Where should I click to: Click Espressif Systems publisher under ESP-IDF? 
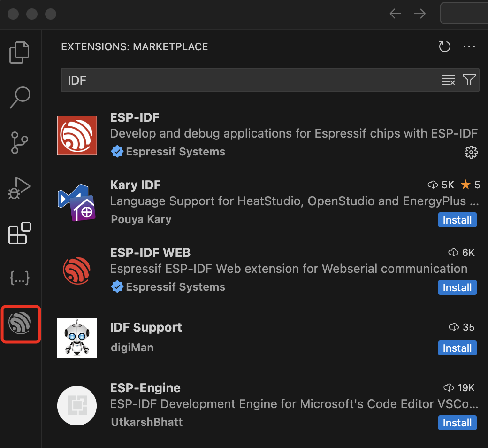[175, 152]
